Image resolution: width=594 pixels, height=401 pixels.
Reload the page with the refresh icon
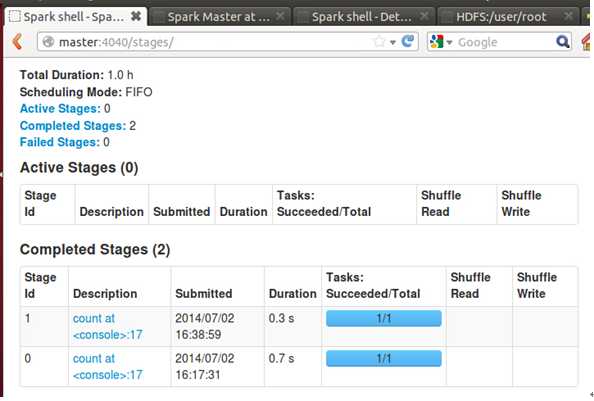point(408,42)
